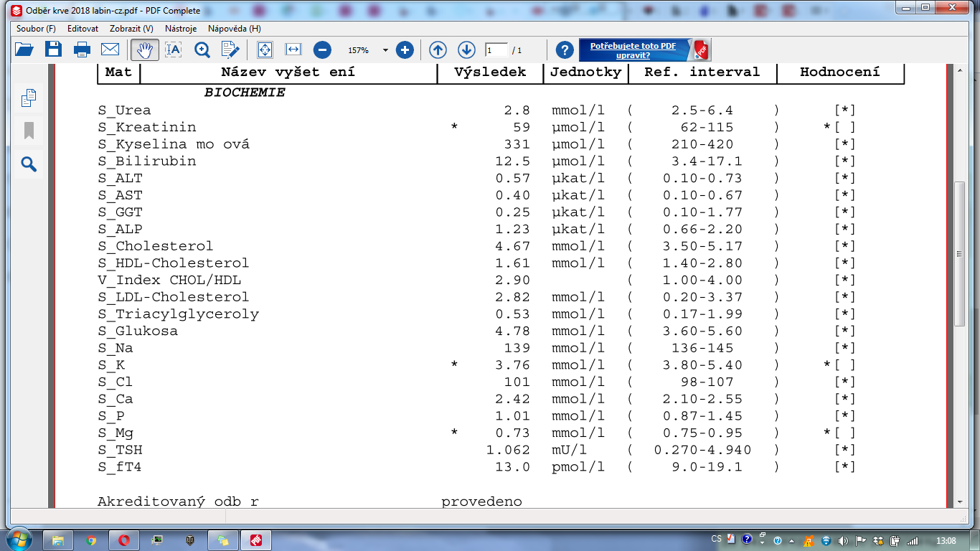Click the page number input field
This screenshot has height=551, width=980.
[x=496, y=50]
